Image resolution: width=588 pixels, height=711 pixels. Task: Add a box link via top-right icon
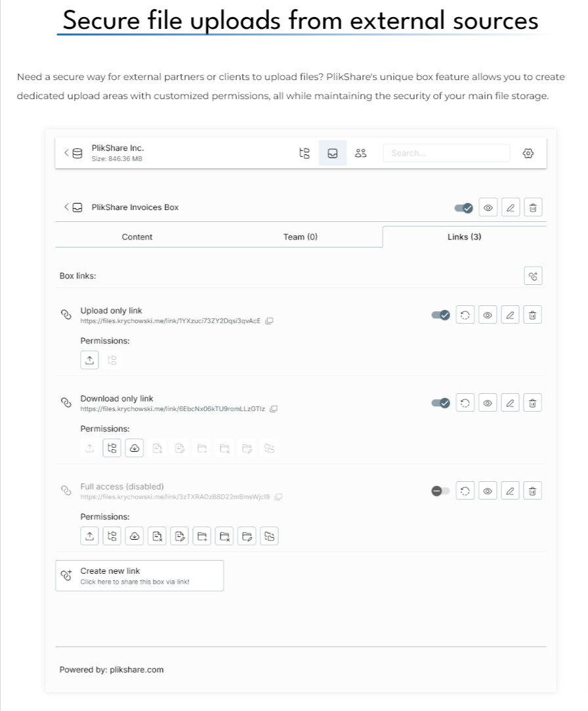tap(533, 276)
